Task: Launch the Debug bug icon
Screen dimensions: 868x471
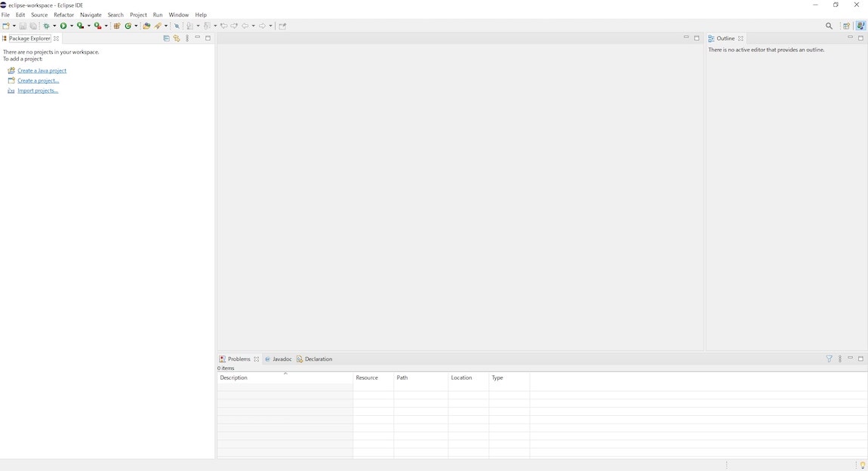Action: (x=47, y=26)
